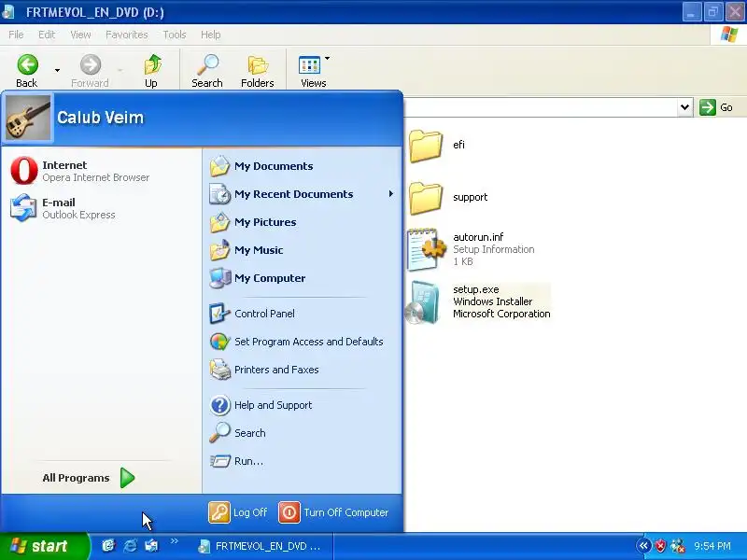Click the window title bar drive icon
This screenshot has width=747, height=560.
(x=8, y=12)
